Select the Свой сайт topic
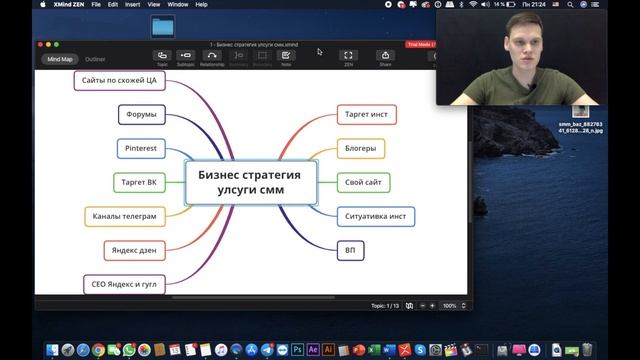 363,182
